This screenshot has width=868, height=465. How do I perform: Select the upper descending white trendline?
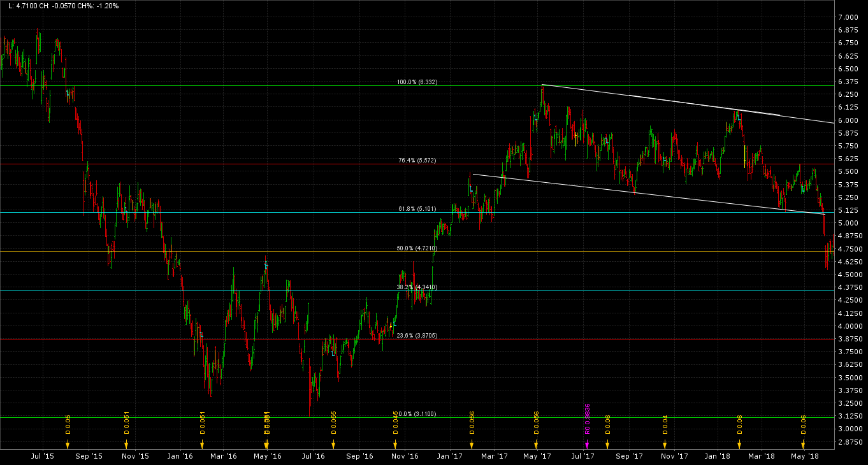(687, 104)
